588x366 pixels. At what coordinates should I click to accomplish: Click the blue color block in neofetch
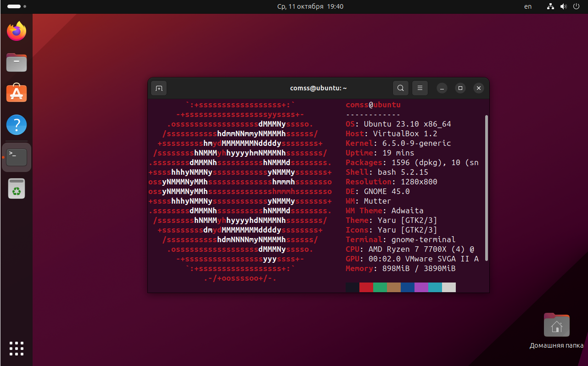(x=408, y=288)
